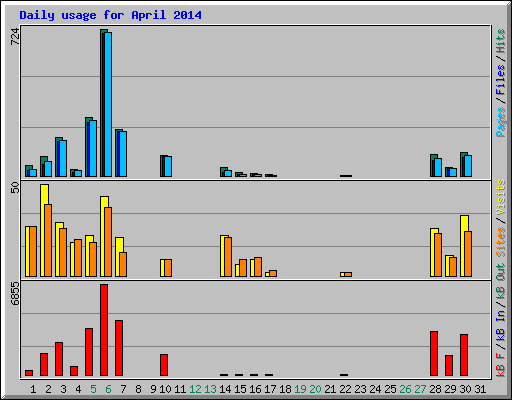Click the "Daily usage for April 2014" title
Image resolution: width=512 pixels, height=400 pixels.
click(x=110, y=15)
